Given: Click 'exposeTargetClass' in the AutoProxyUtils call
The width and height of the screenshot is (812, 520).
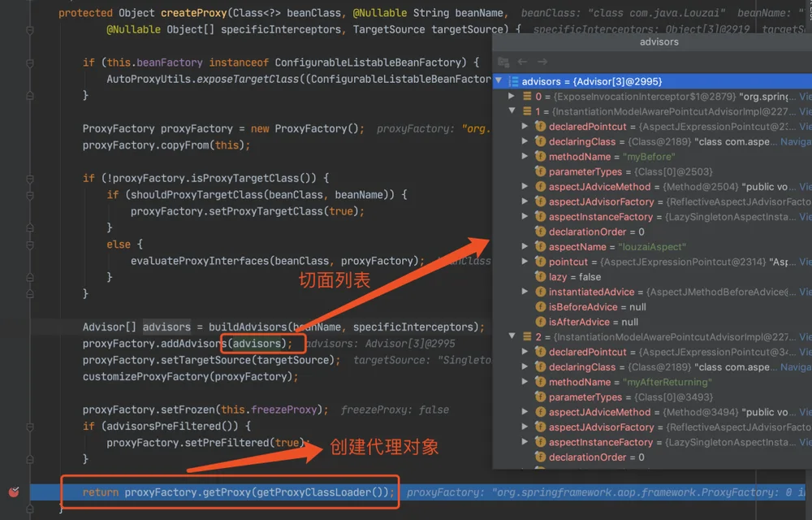Looking at the screenshot, I should 248,79.
